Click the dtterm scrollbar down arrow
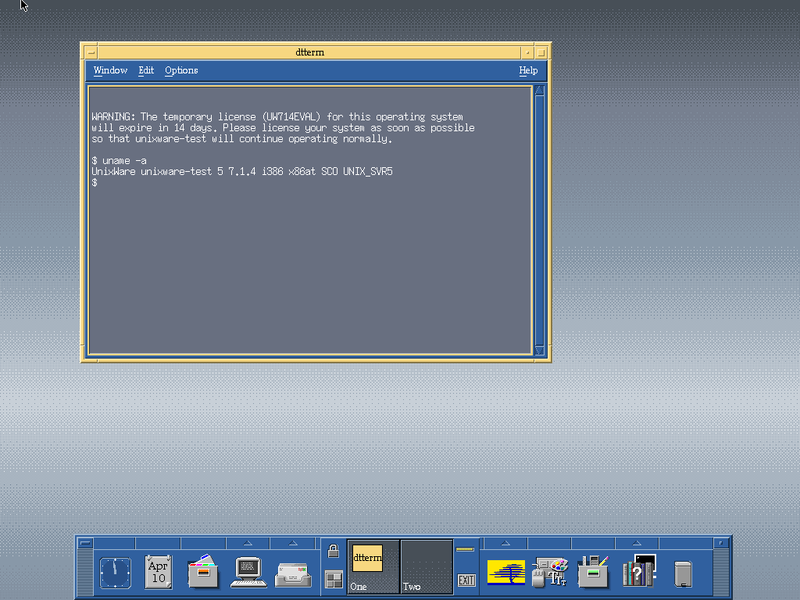Viewport: 800px width, 600px height. coord(539,350)
